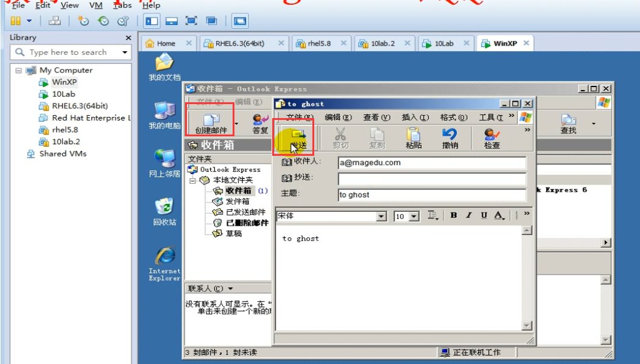This screenshot has width=640, height=364.
Task: Open My Documents (我的文档) desktop icon
Action: 164,67
